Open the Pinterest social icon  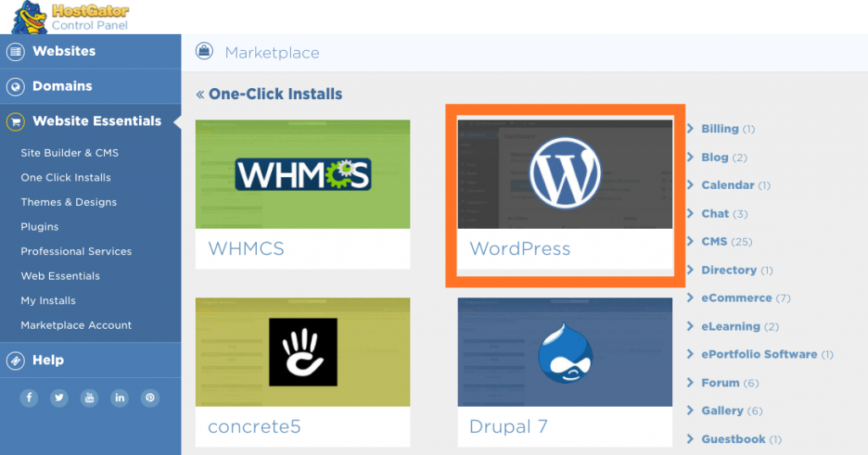[x=150, y=398]
